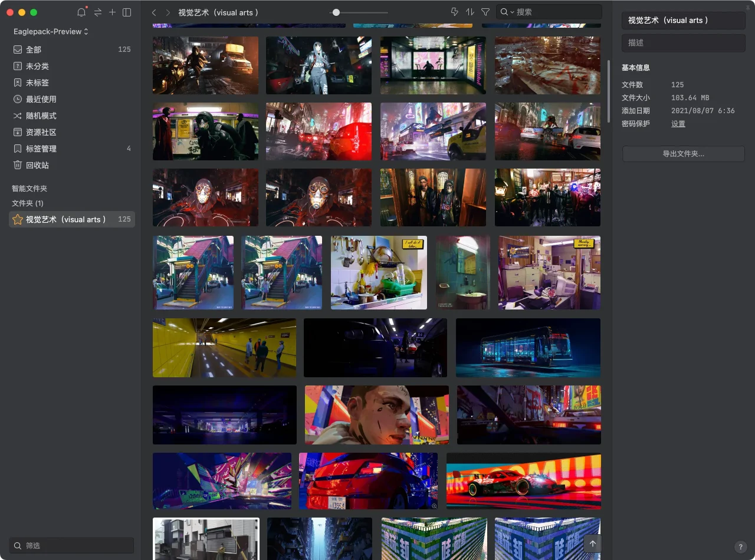Select the painted man's face thumbnail
The image size is (755, 560).
(x=376, y=415)
